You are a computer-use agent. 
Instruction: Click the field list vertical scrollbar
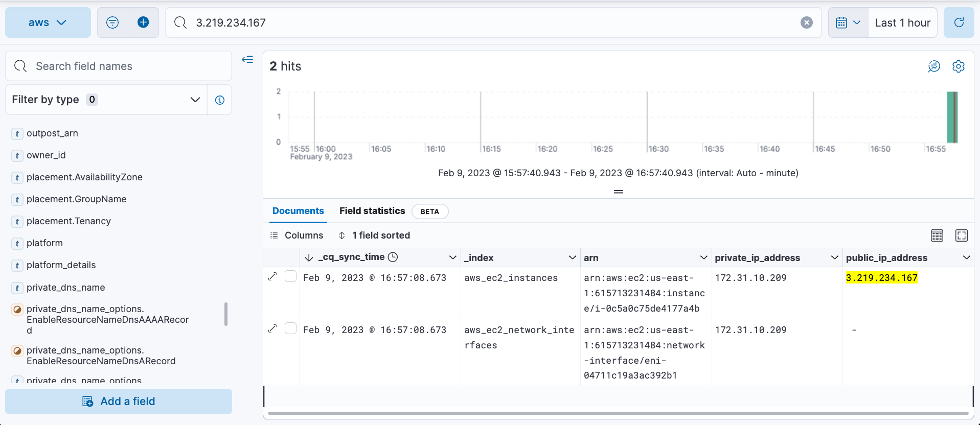point(225,314)
